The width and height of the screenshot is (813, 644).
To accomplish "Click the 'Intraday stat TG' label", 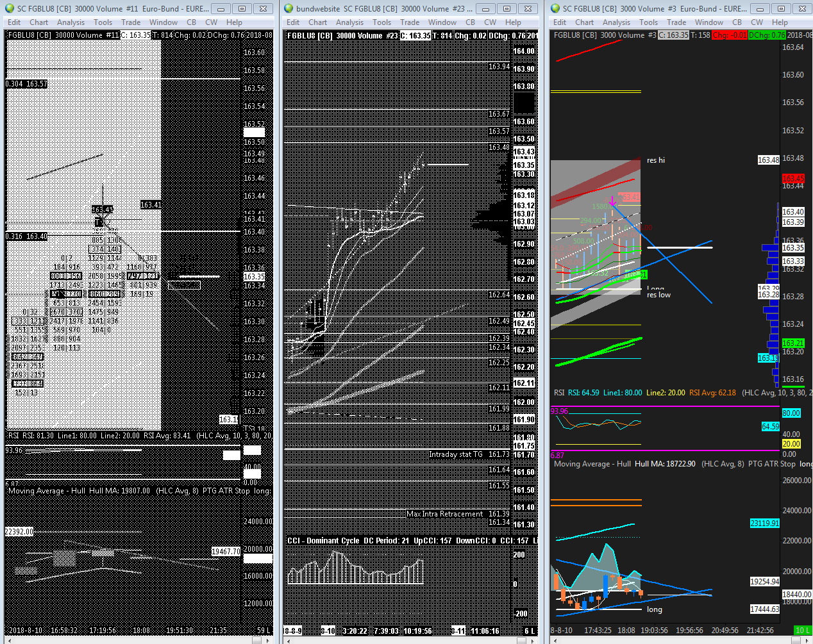I will [455, 454].
